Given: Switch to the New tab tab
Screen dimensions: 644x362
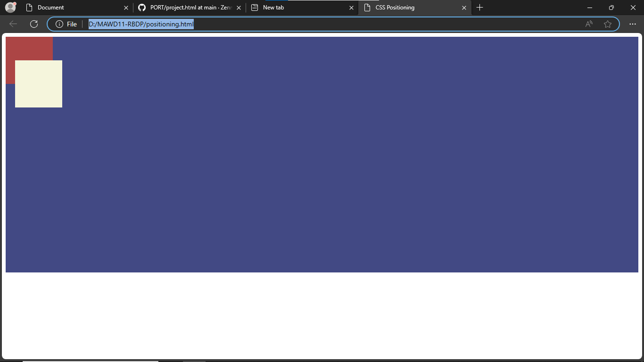Looking at the screenshot, I should (297, 8).
